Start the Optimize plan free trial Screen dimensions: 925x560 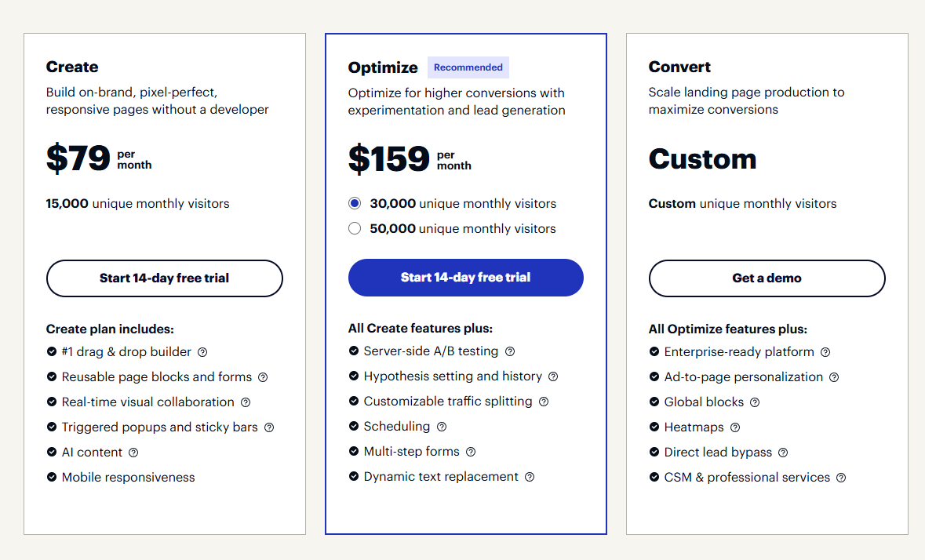[465, 278]
